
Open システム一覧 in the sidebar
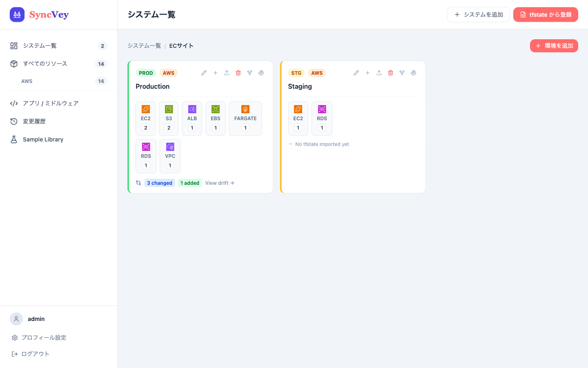tap(58, 46)
